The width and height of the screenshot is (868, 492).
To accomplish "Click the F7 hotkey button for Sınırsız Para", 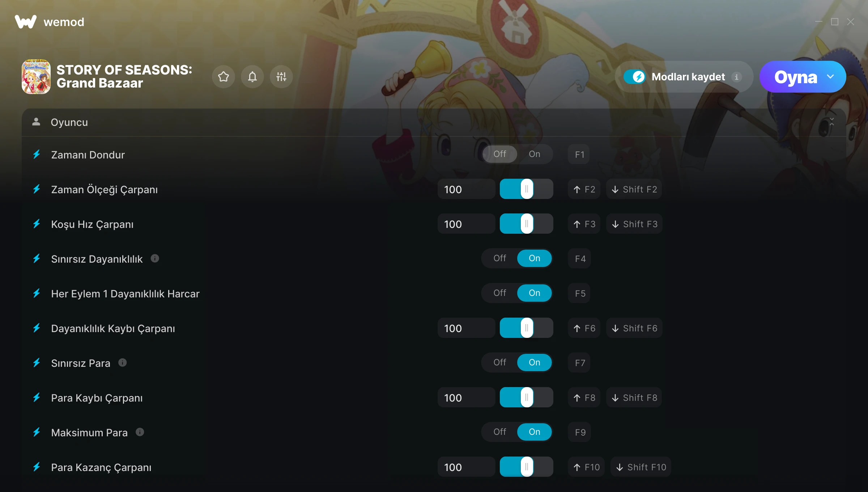I will pyautogui.click(x=579, y=362).
